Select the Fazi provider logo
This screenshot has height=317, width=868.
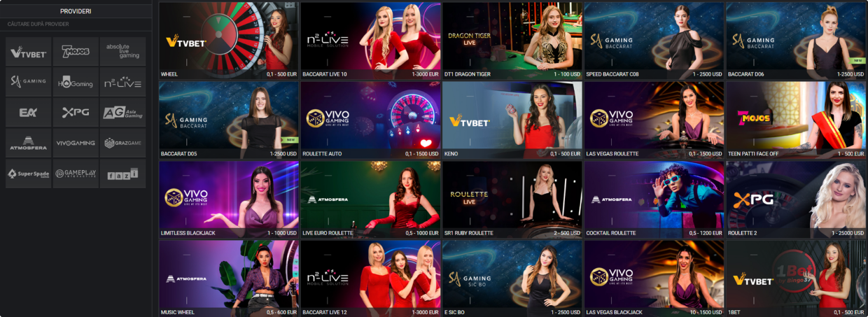[122, 174]
